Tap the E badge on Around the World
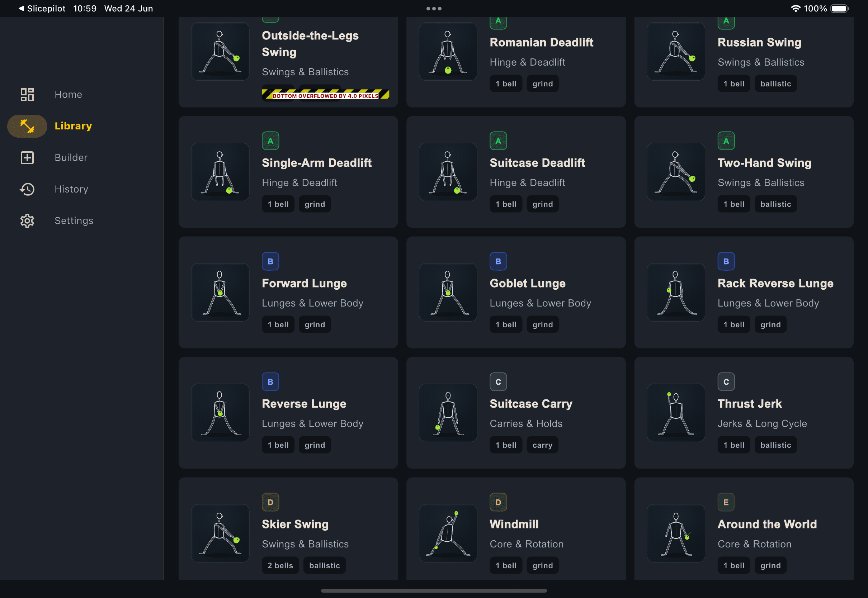 (x=726, y=502)
